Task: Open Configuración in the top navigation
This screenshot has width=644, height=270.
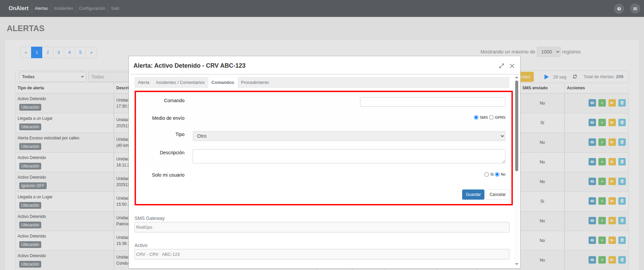Action: click(x=92, y=8)
